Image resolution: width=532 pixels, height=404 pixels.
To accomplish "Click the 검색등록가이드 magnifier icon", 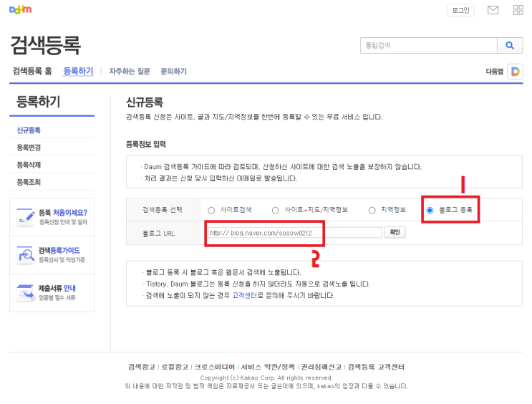I will point(26,254).
